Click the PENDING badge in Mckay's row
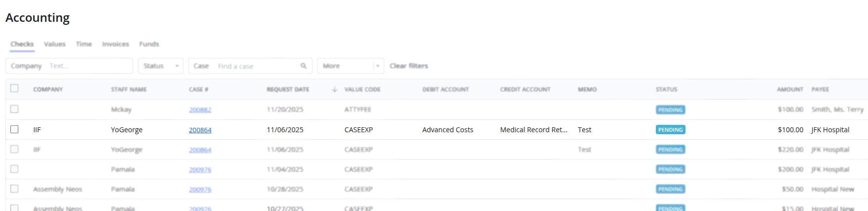 pyautogui.click(x=670, y=110)
